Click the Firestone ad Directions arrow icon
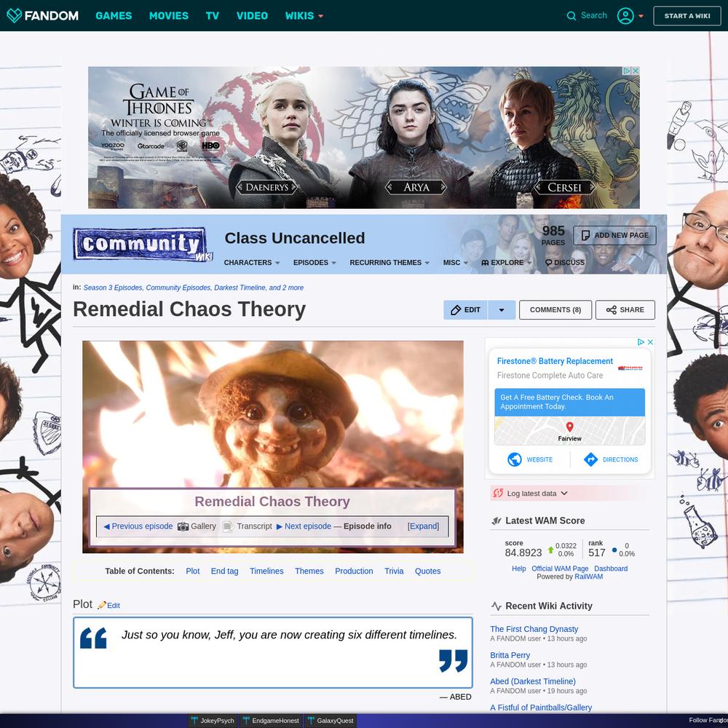 coord(590,459)
